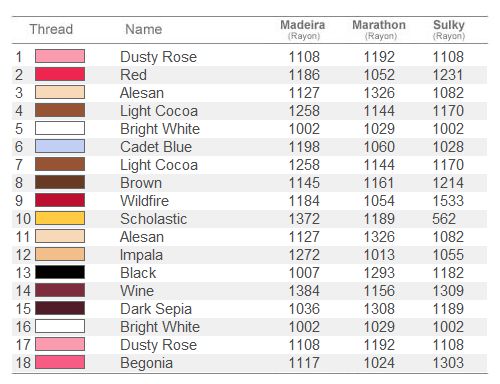500x384 pixels.
Task: Click the Cadet Blue color swatch
Action: tap(60, 146)
